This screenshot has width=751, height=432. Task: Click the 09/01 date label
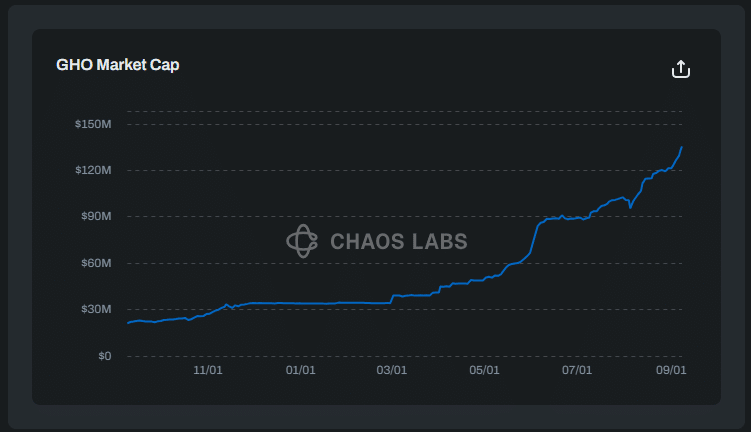671,370
